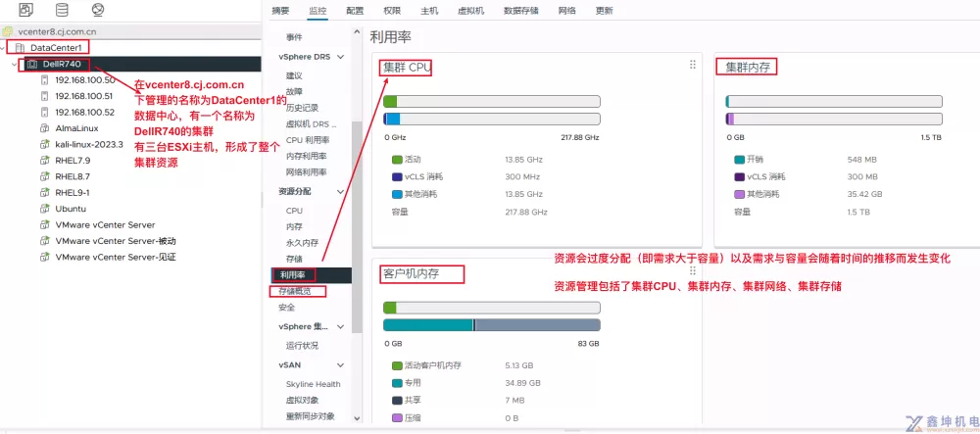Collapse the vSphere 集... section chevron

341,326
